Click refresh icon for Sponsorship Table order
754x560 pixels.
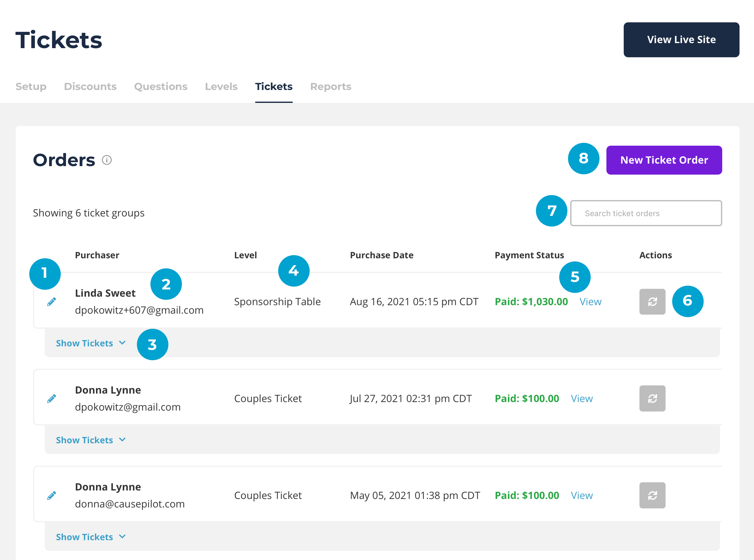click(652, 302)
